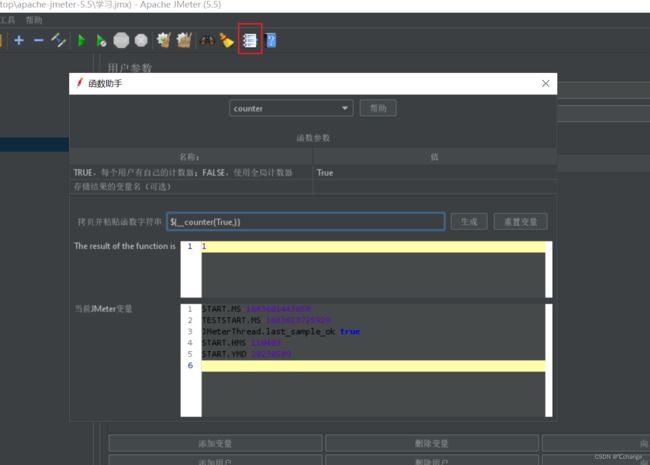Click the smaller gray Shutdown icon

[141, 40]
